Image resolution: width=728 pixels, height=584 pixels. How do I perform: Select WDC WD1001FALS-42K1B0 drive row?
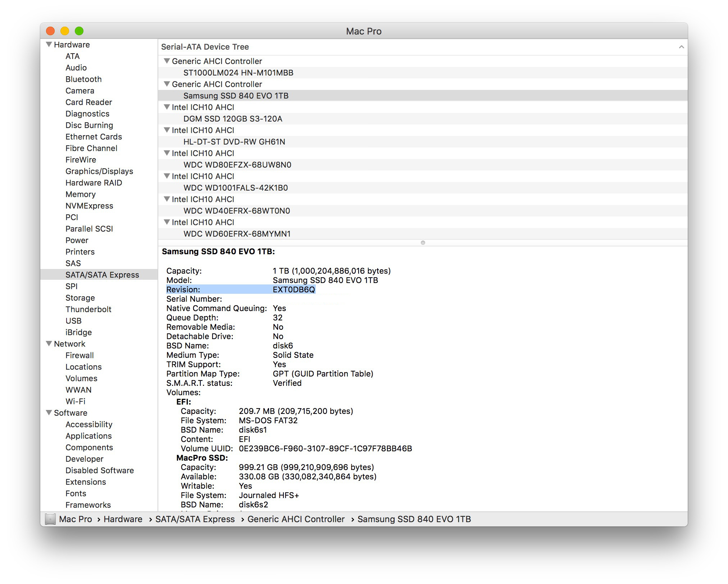click(x=423, y=188)
